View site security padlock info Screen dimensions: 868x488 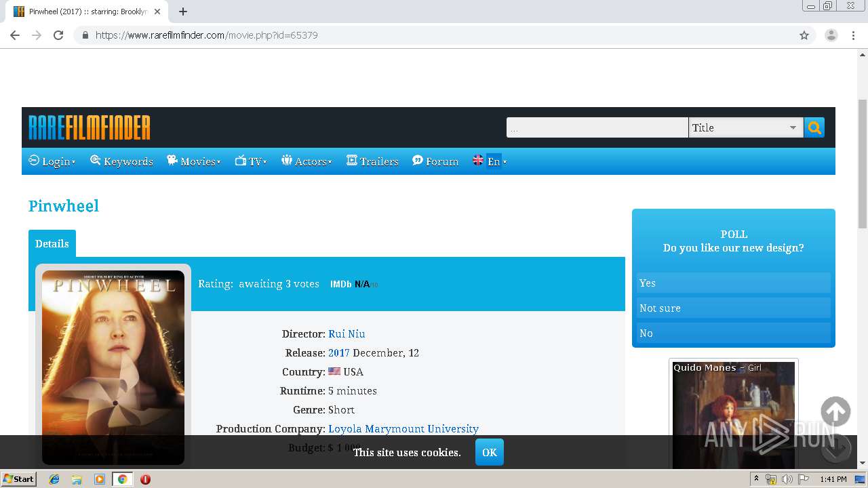tap(85, 35)
